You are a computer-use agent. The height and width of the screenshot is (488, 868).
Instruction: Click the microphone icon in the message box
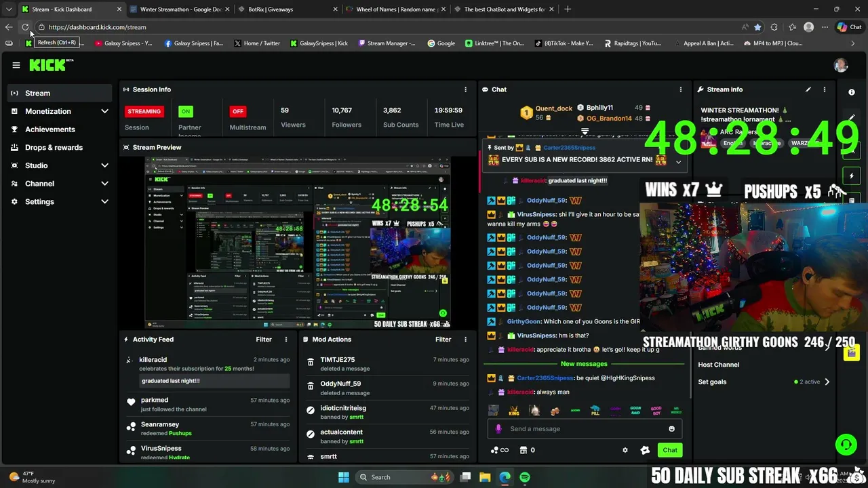click(498, 429)
